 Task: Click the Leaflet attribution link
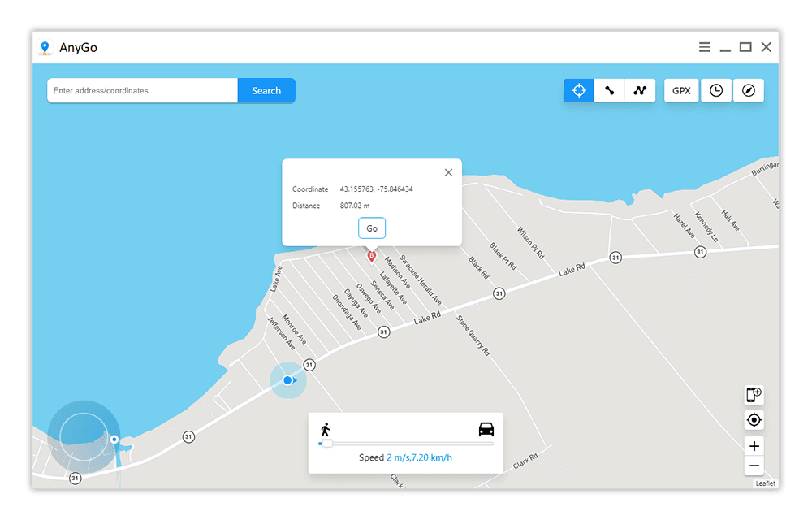(x=766, y=483)
